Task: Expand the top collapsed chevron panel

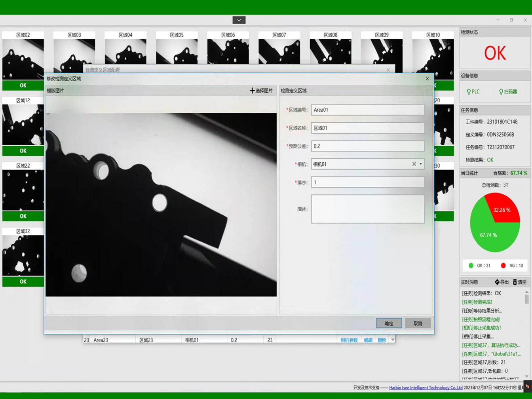Action: pyautogui.click(x=239, y=20)
